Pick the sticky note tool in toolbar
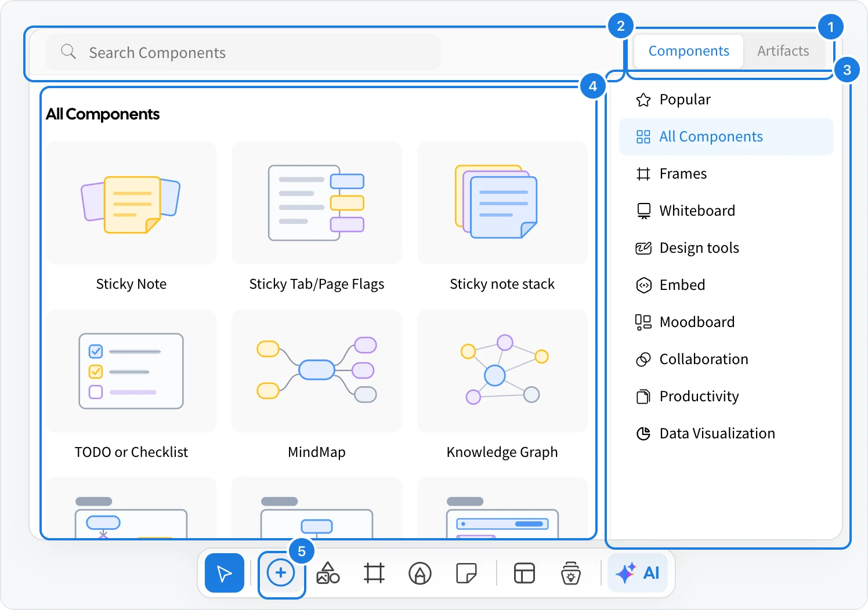 point(466,573)
